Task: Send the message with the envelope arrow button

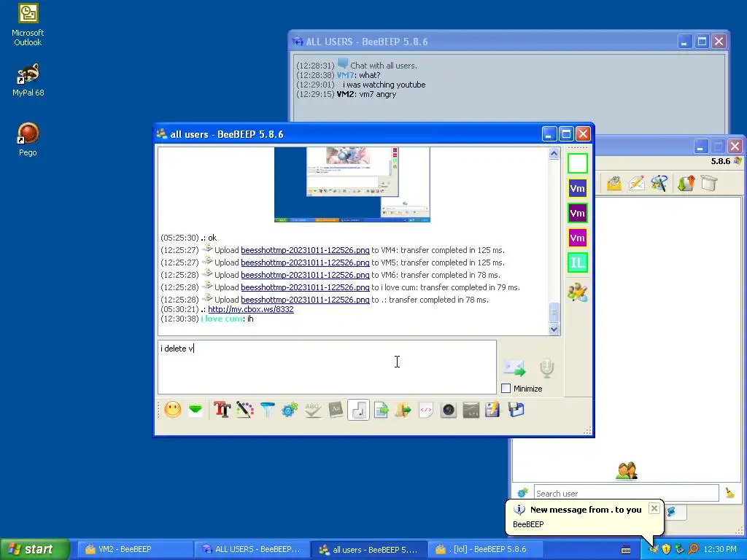Action: (x=514, y=367)
